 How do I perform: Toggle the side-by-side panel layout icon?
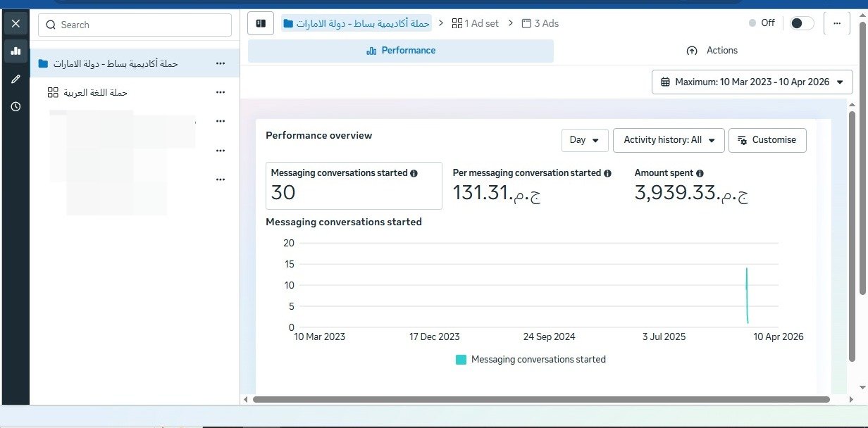(x=261, y=23)
